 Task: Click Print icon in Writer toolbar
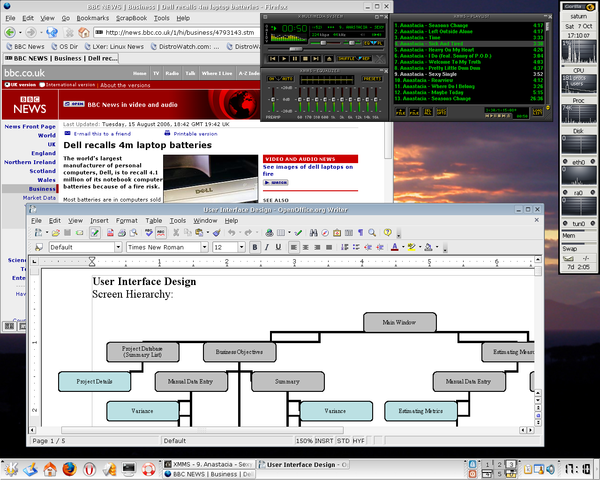(122, 232)
